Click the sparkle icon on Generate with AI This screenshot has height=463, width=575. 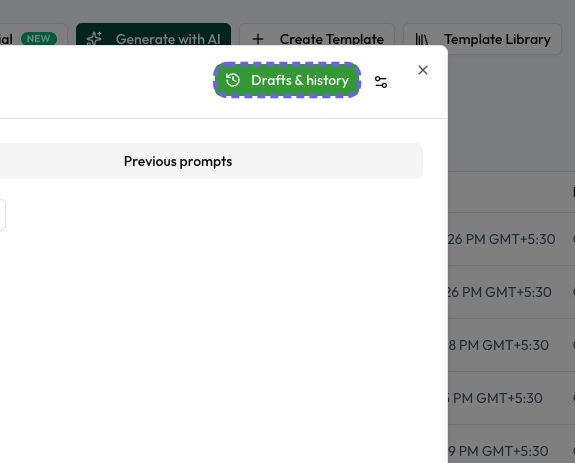tap(94, 39)
